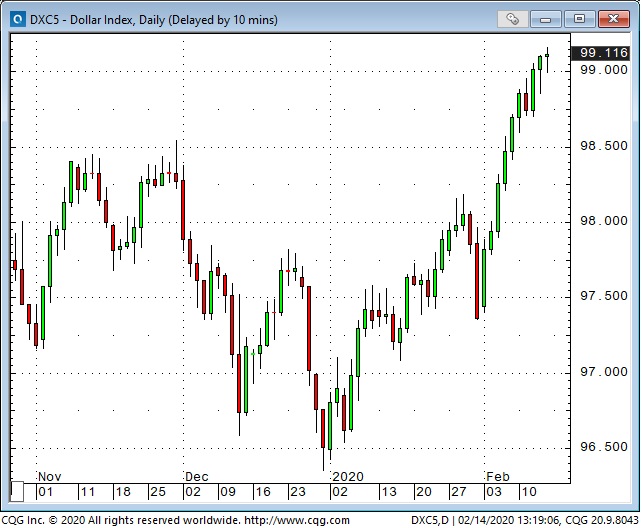
Task: Click the chain link icon button
Action: (512, 19)
